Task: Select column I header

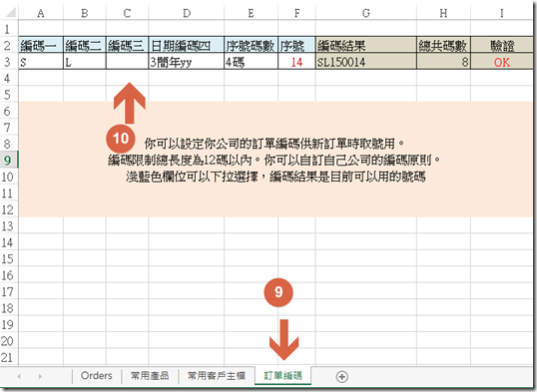Action: tap(501, 13)
